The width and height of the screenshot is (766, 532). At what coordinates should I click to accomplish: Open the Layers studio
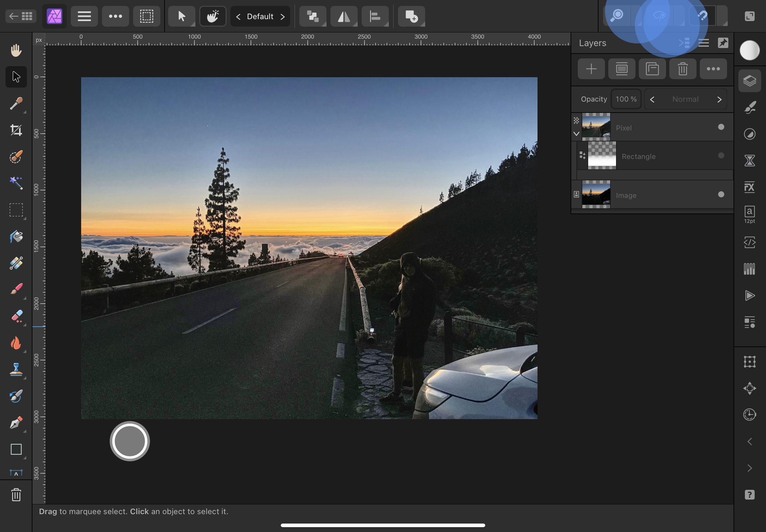[750, 81]
